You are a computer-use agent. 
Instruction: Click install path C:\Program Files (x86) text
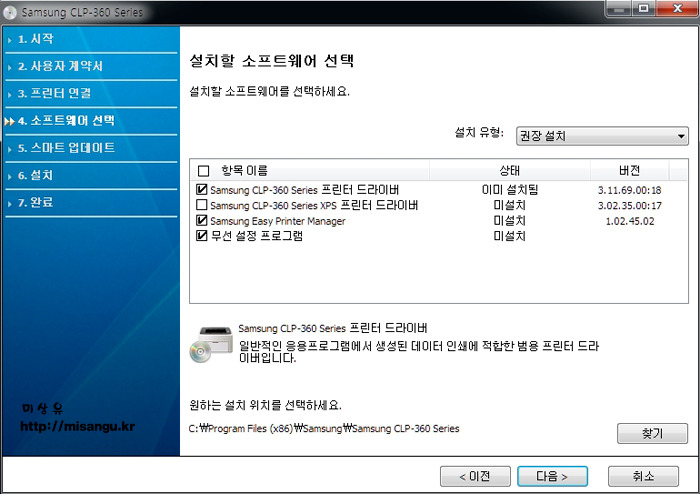(324, 428)
